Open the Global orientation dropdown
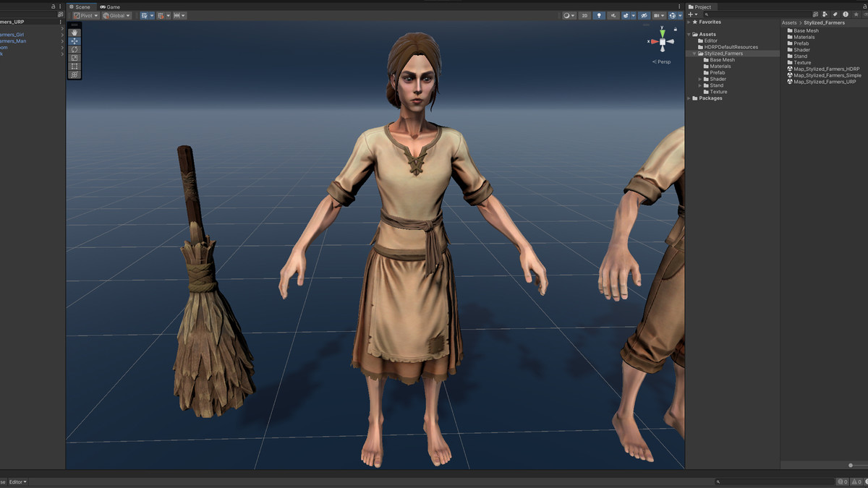868x488 pixels. [116, 15]
